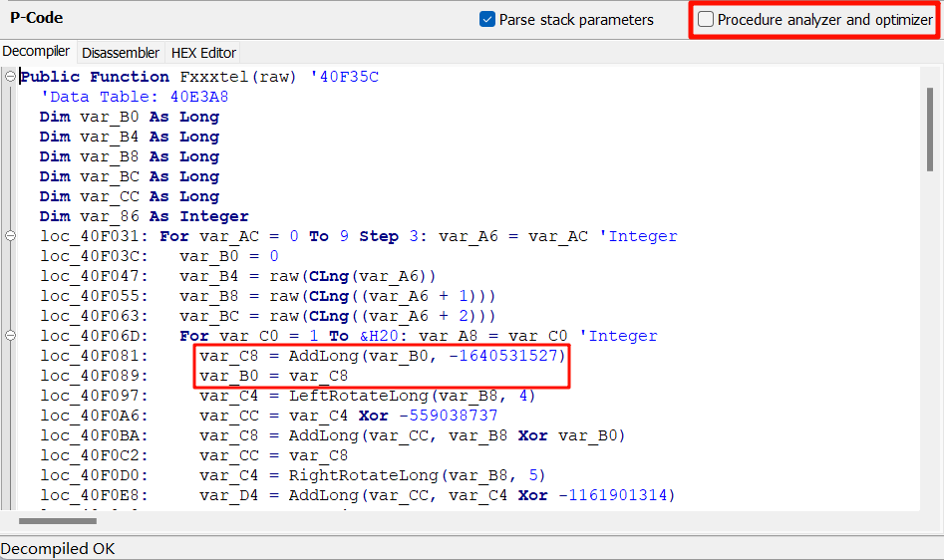Place cursor on Dim var_86 As Integer line
Viewport: 944px width, 560px height.
point(144,216)
